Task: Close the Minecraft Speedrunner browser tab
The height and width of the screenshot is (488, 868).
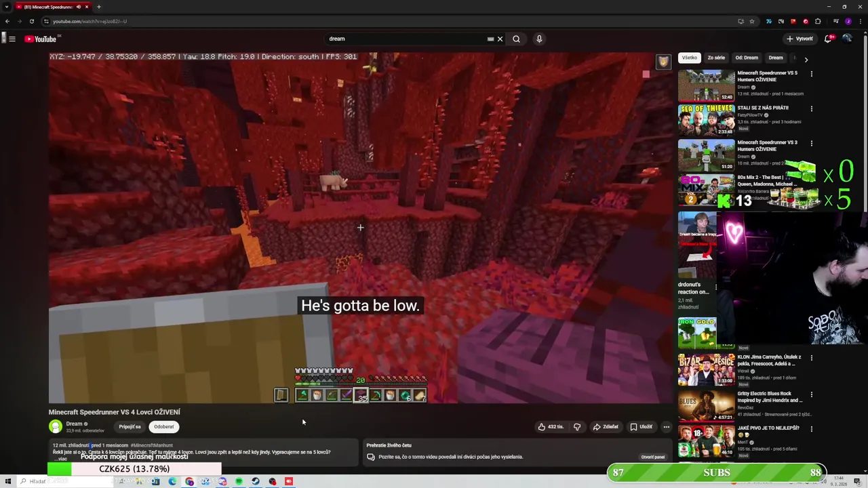Action: pos(86,7)
